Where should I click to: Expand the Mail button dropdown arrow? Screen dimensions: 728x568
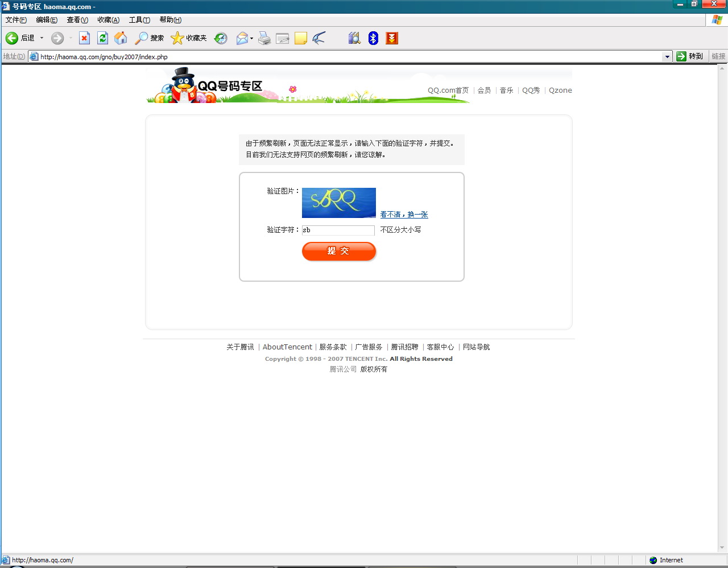tap(251, 38)
